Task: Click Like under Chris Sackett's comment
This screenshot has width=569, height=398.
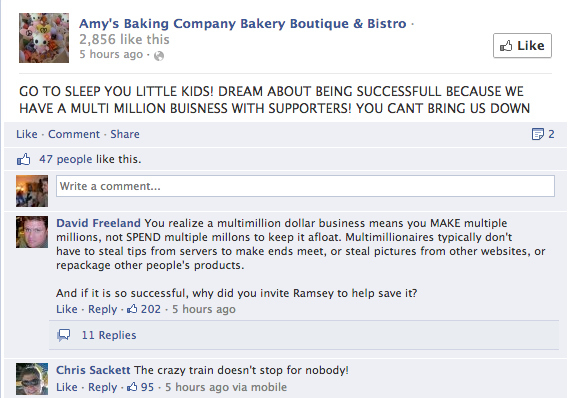Action: (67, 387)
